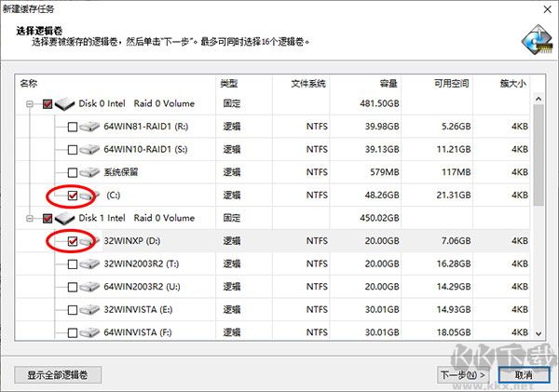Check the 64WINVISTA (F:) checkbox
This screenshot has width=559, height=392.
(73, 332)
